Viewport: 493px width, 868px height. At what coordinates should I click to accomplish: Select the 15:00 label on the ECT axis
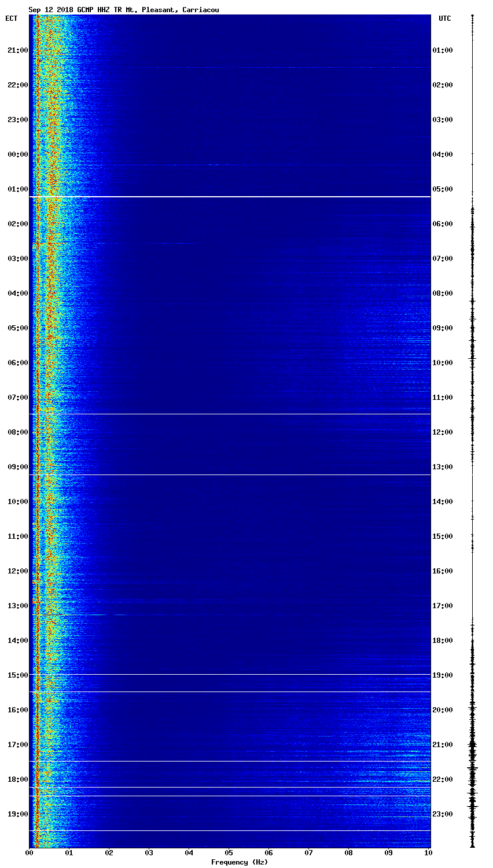17,675
